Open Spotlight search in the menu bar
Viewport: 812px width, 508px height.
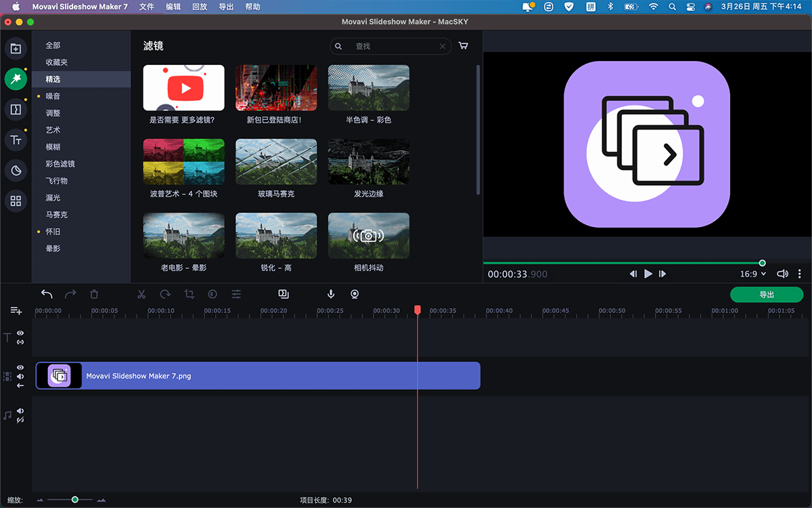[672, 7]
